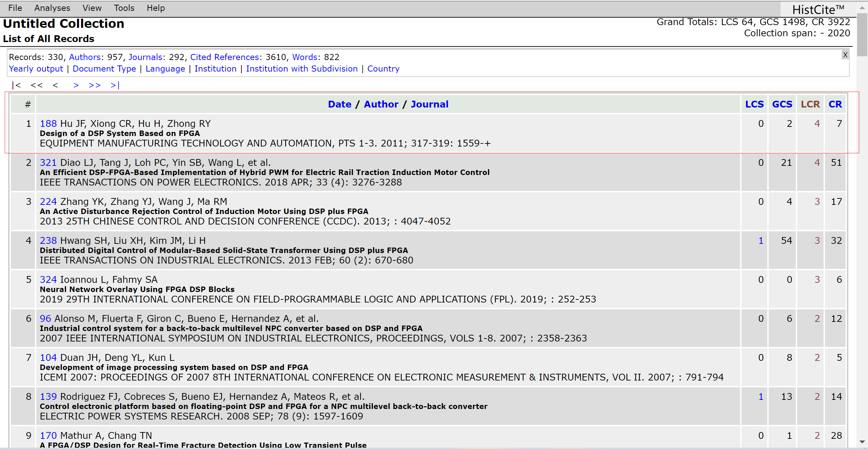Screen dimensions: 868x449
Task: Sort records by the CR column
Action: [x=835, y=104]
